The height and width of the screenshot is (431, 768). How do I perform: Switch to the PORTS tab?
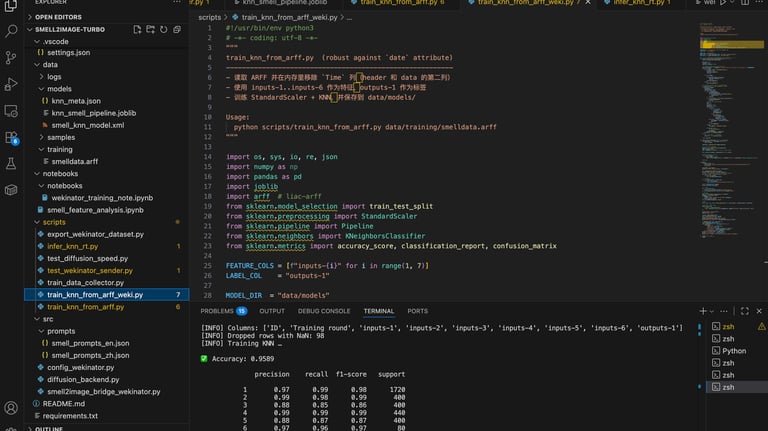click(417, 311)
